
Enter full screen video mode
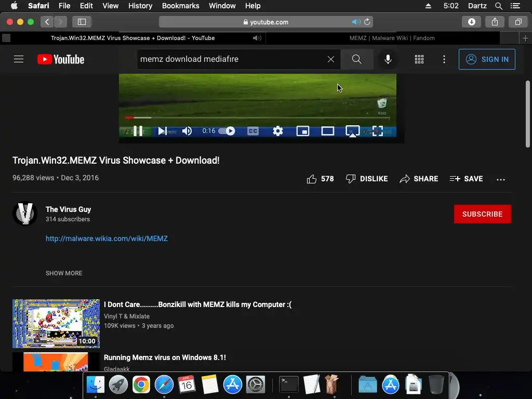(378, 131)
